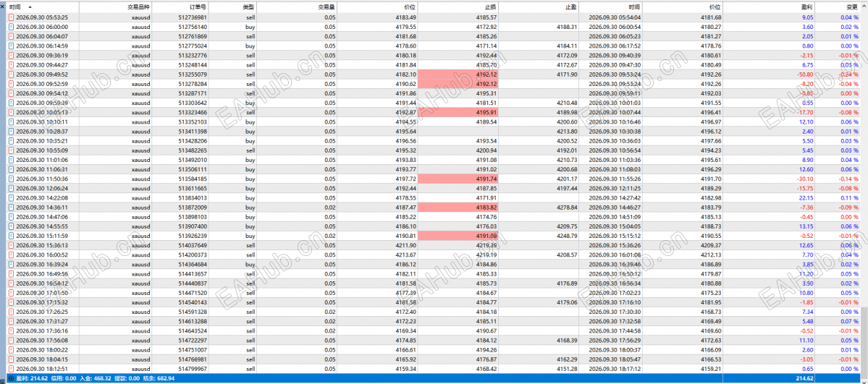Click the 交易量 column header

coord(298,7)
